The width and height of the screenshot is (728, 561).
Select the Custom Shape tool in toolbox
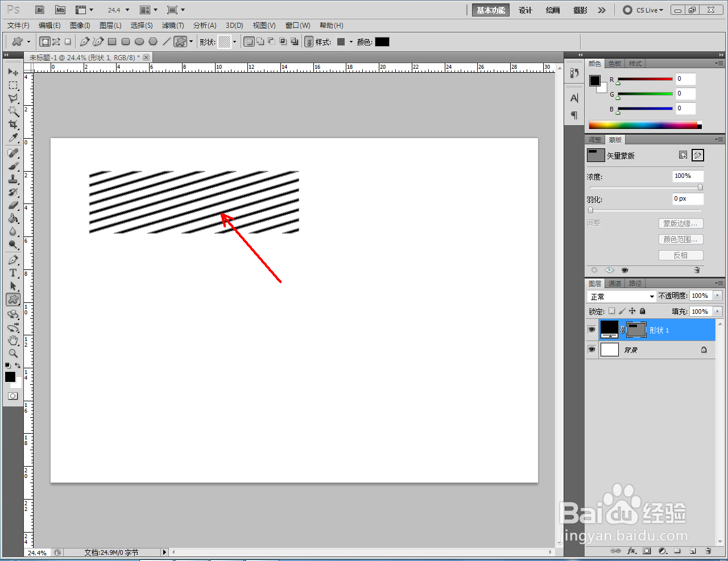coord(13,299)
